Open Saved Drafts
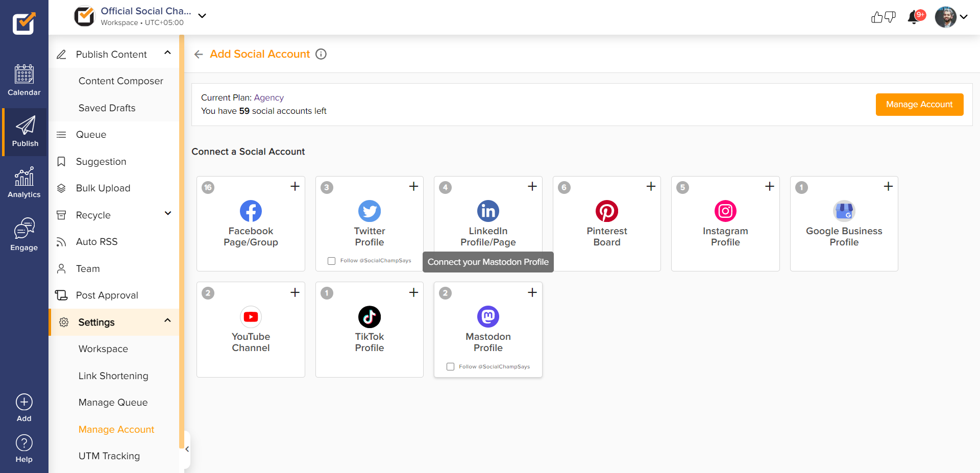The width and height of the screenshot is (980, 473). [107, 108]
